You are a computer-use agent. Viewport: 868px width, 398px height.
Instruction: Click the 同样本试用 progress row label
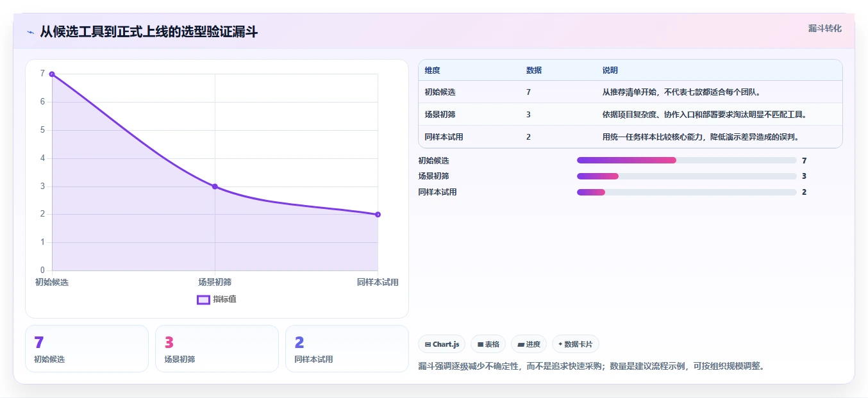[x=438, y=192]
